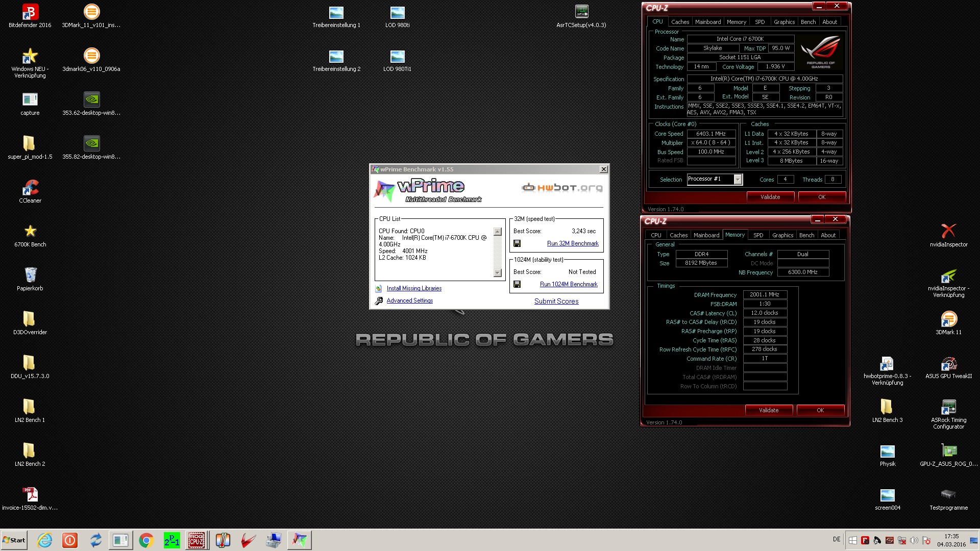Select the 3dmark06_v110_0906a desktop icon
Screen dimensions: 980x551
pyautogui.click(x=91, y=59)
